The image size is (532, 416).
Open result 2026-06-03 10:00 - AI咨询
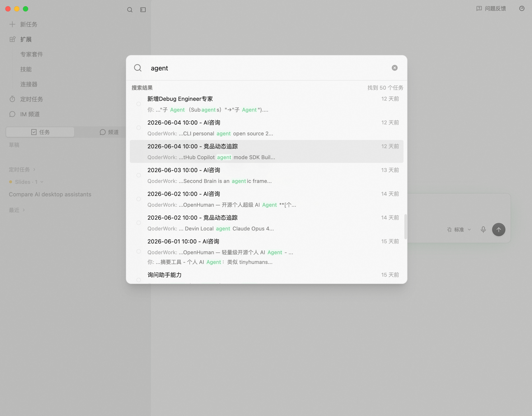[267, 175]
